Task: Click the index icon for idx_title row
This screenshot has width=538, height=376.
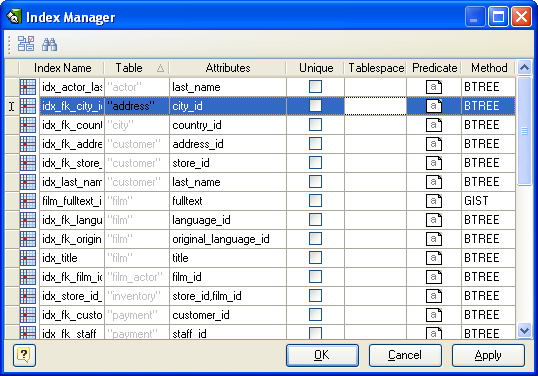Action: point(28,258)
